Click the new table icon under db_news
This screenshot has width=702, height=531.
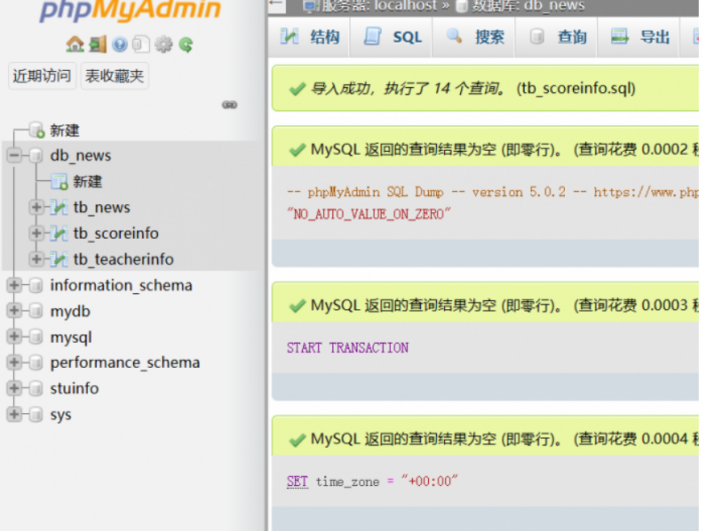tap(60, 181)
